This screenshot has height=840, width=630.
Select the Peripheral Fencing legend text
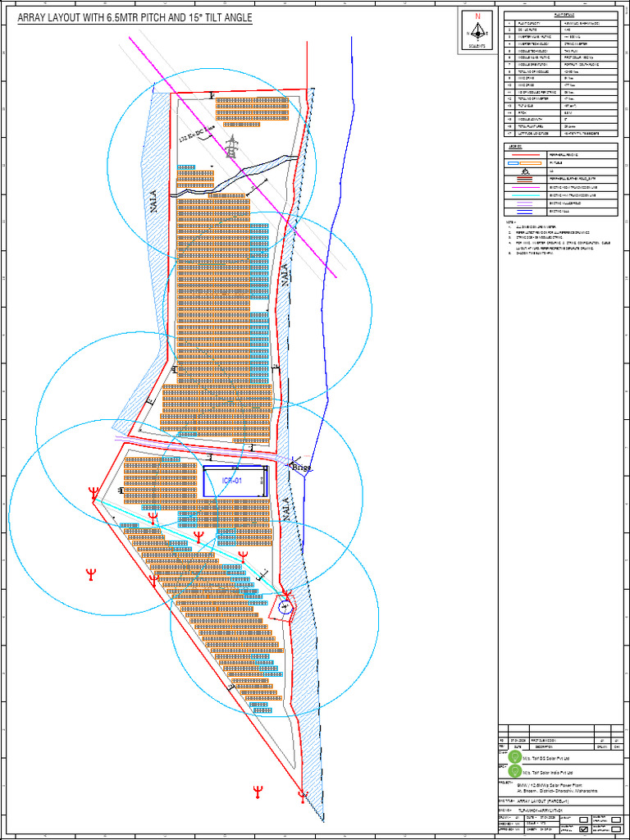pos(564,155)
